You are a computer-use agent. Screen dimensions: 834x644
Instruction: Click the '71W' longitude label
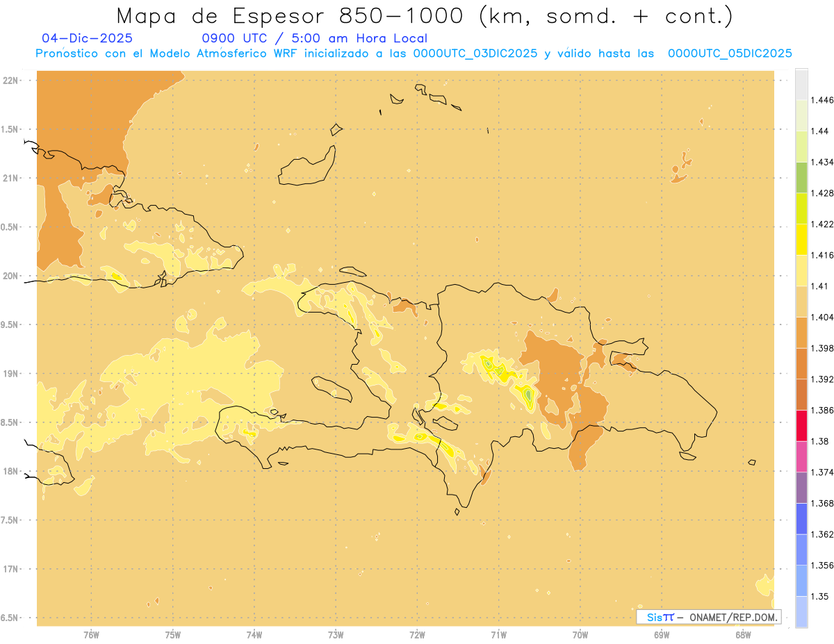click(x=498, y=635)
